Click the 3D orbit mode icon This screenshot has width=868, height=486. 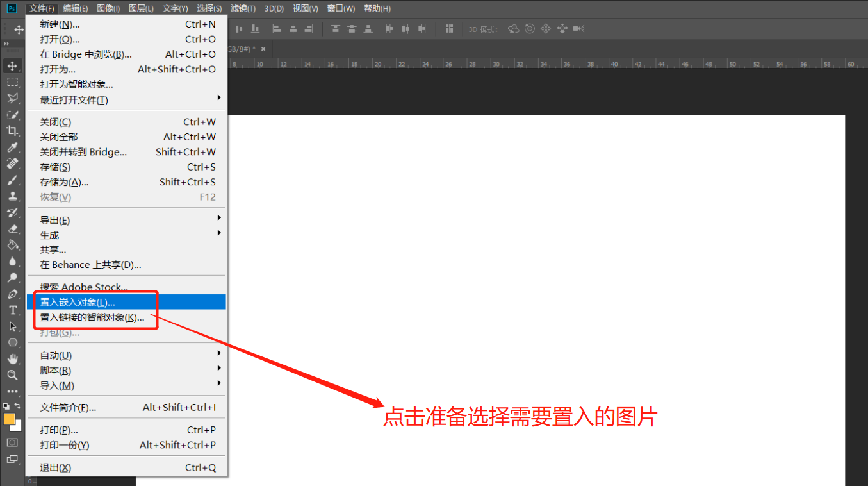[513, 29]
